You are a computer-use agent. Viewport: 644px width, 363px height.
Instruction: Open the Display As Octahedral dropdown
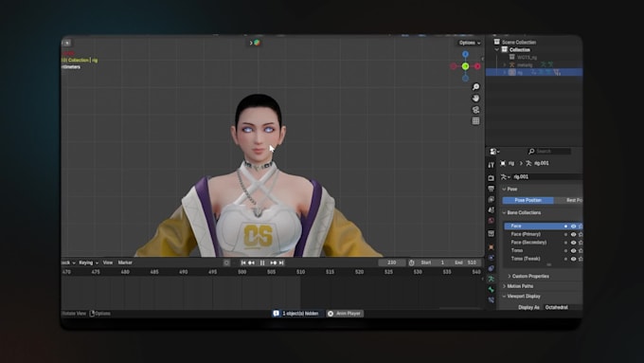pos(563,307)
